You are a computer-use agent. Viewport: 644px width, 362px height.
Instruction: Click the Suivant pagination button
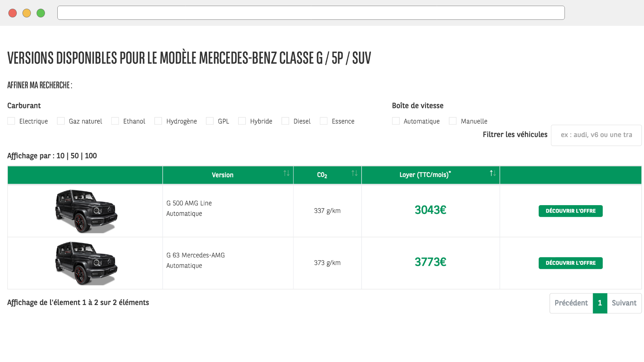pyautogui.click(x=624, y=303)
